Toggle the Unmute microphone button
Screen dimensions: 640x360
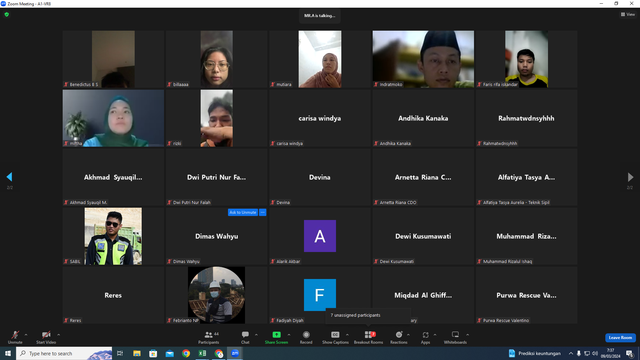tap(15, 335)
